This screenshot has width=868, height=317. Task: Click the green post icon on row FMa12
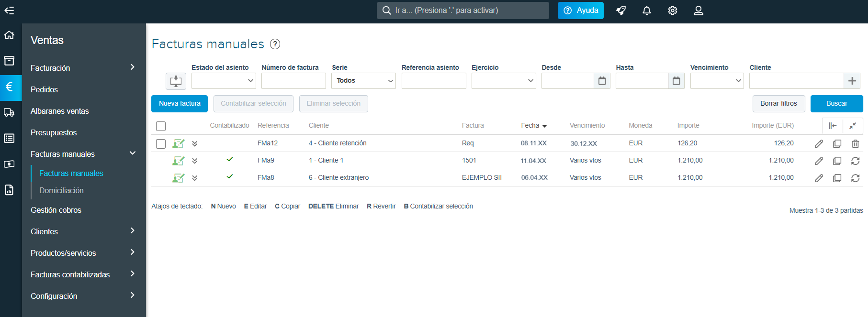[179, 143]
